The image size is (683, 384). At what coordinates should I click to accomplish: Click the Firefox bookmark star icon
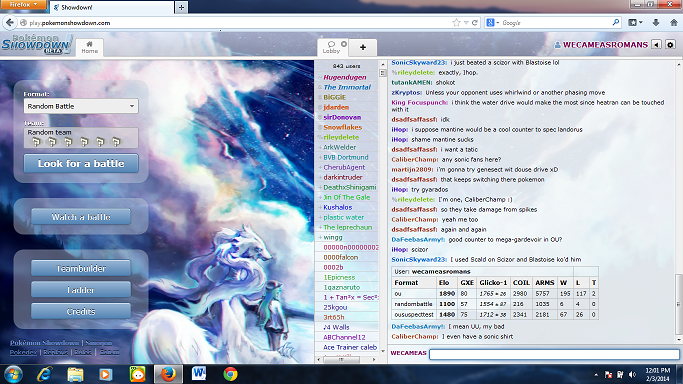pos(456,23)
